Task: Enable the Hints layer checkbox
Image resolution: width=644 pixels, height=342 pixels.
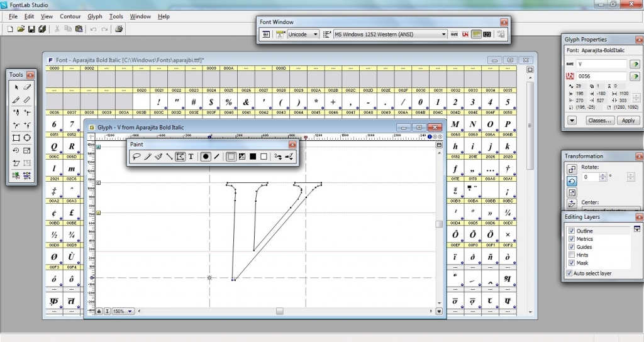Action: click(x=571, y=255)
